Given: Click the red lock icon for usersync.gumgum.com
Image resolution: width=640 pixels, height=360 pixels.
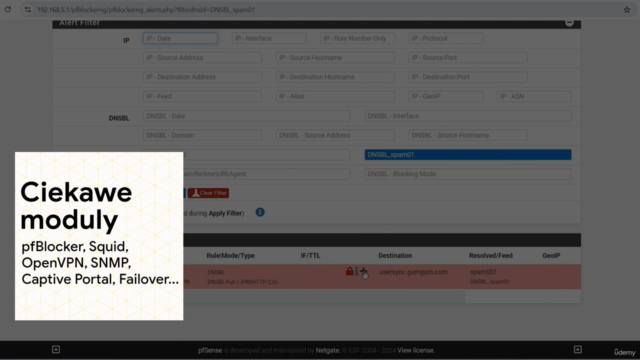Looking at the screenshot, I should 349,271.
